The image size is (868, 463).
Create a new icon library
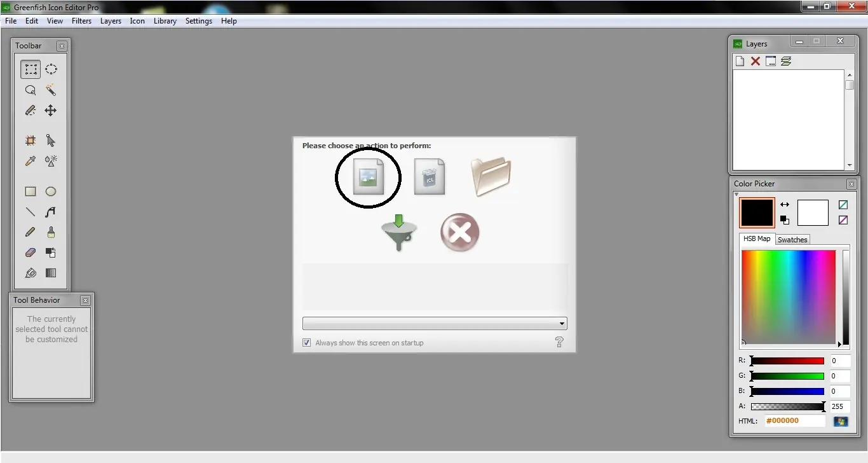pyautogui.click(x=430, y=176)
